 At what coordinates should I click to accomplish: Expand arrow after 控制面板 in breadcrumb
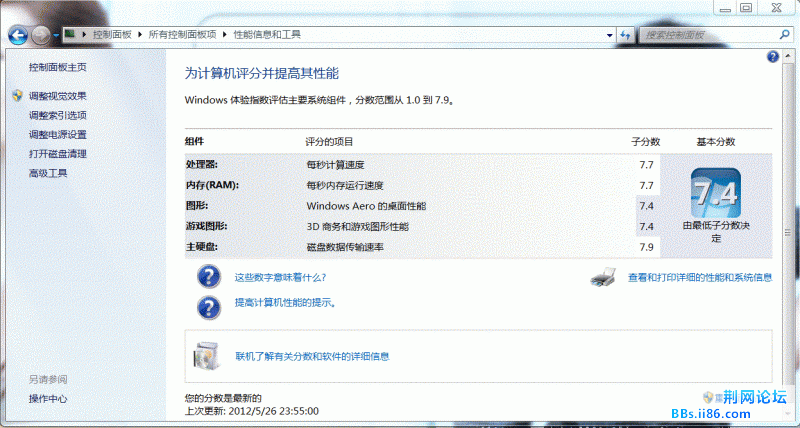click(140, 35)
